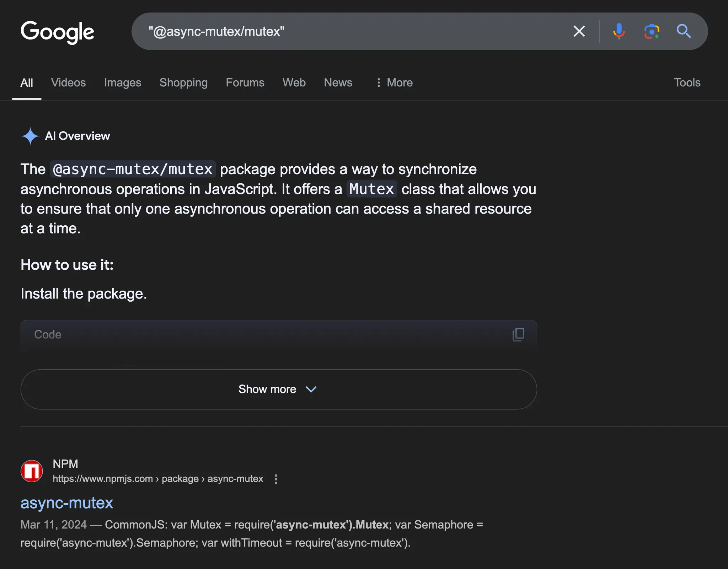Submit search with magnifying glass icon
728x569 pixels.
(684, 31)
